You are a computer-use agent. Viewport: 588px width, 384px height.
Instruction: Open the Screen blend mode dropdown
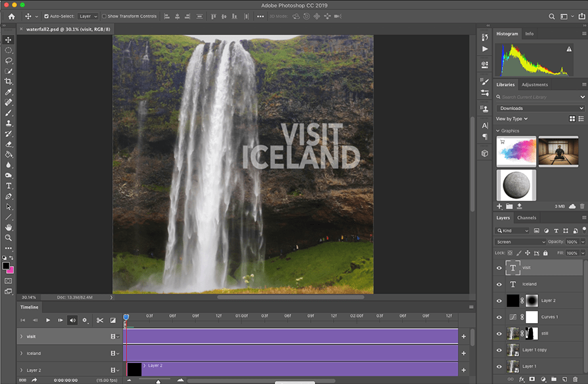coord(520,242)
